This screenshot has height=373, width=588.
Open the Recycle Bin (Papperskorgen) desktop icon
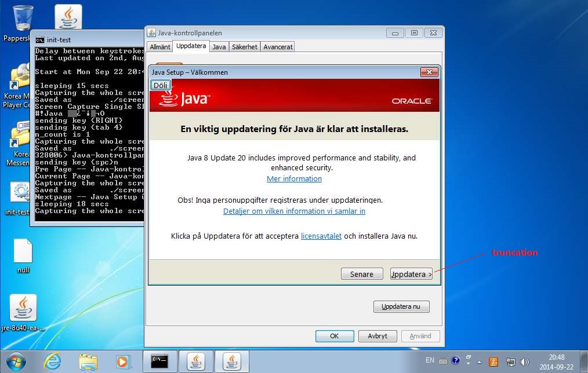22,19
